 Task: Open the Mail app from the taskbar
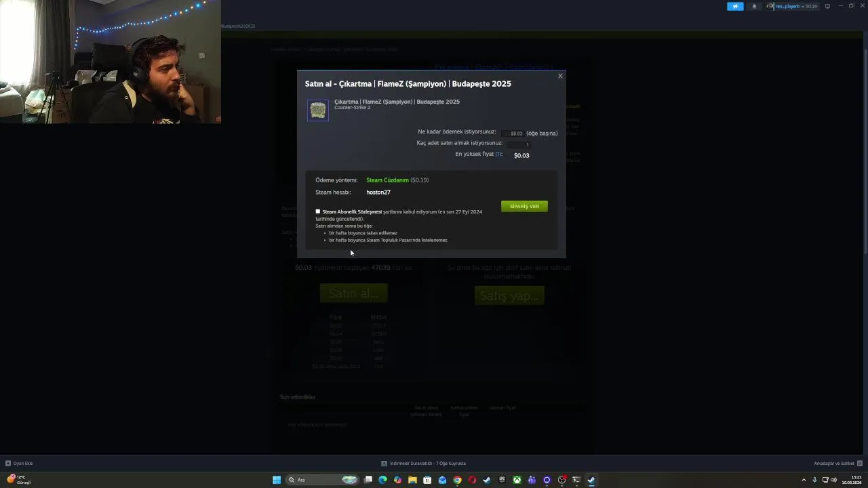click(442, 480)
